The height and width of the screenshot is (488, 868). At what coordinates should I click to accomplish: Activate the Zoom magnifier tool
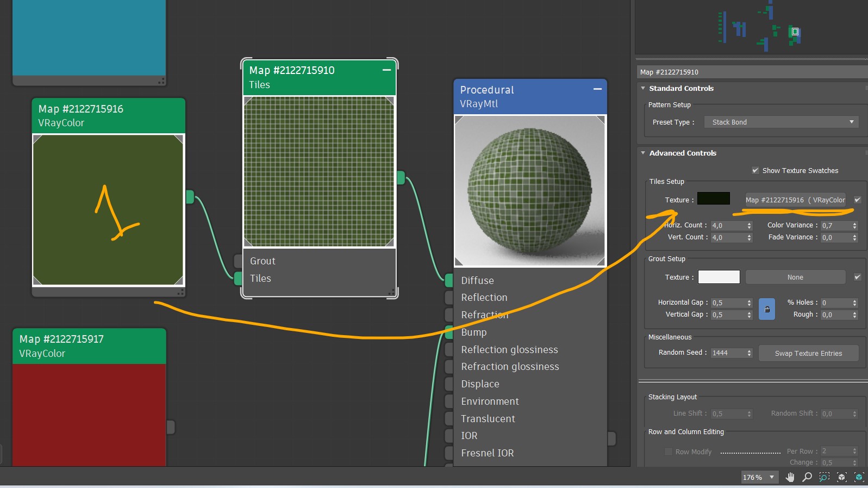click(807, 477)
